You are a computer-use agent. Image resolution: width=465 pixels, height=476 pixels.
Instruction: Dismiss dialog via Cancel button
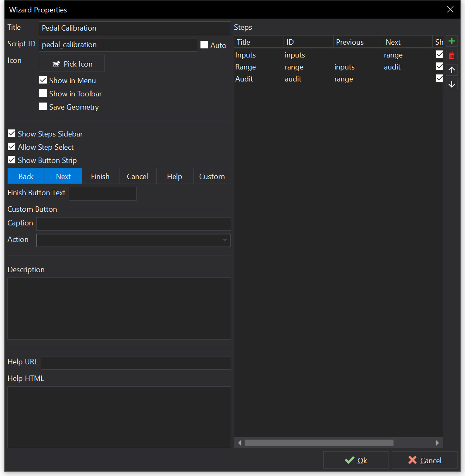(424, 460)
